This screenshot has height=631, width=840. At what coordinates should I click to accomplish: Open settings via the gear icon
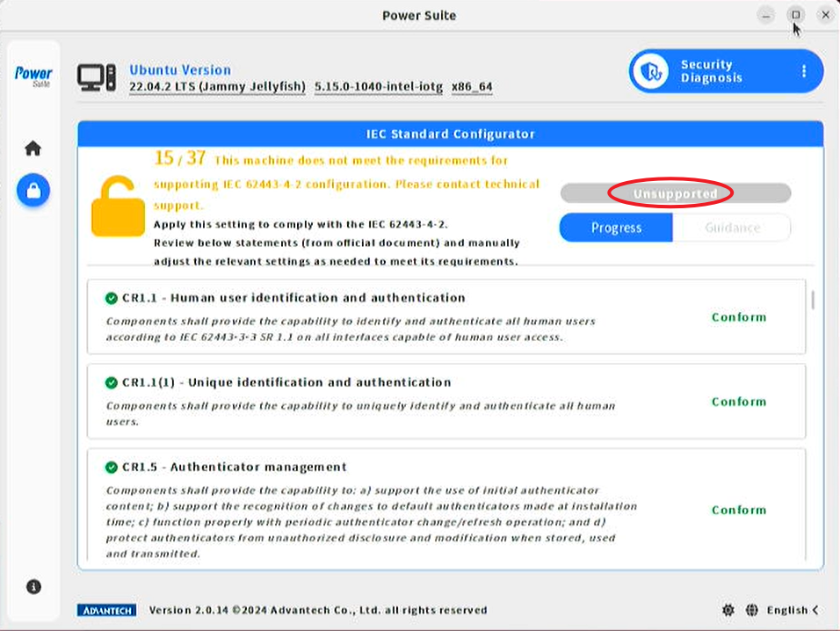coord(728,610)
